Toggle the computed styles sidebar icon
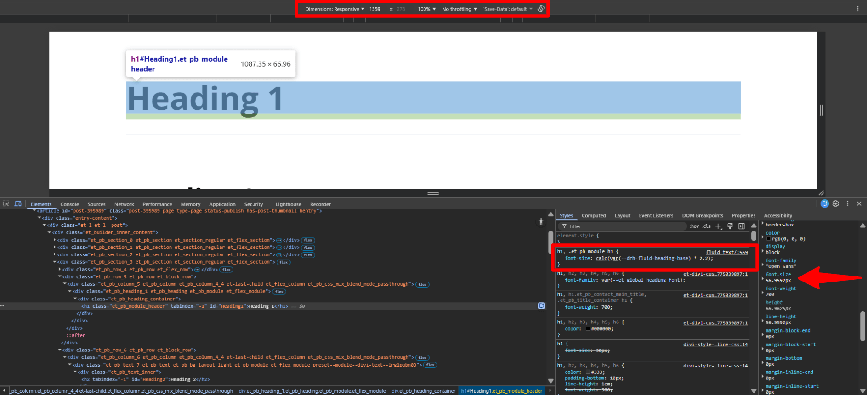868x395 pixels. point(742,226)
